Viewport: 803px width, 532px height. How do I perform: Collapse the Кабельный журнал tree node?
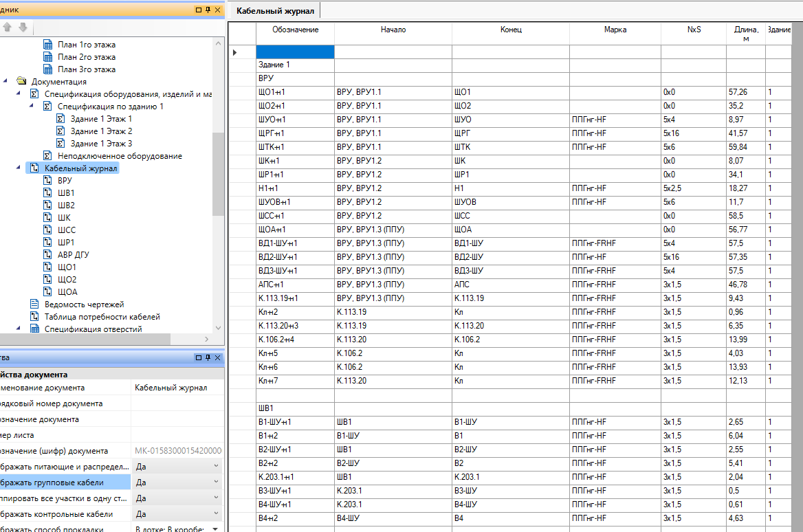coord(18,168)
